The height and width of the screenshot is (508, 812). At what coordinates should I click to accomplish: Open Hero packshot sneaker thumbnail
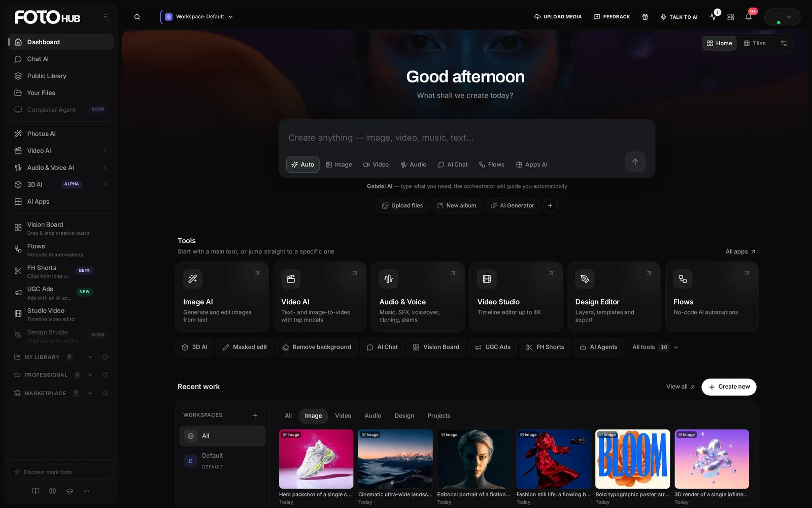[x=316, y=459]
